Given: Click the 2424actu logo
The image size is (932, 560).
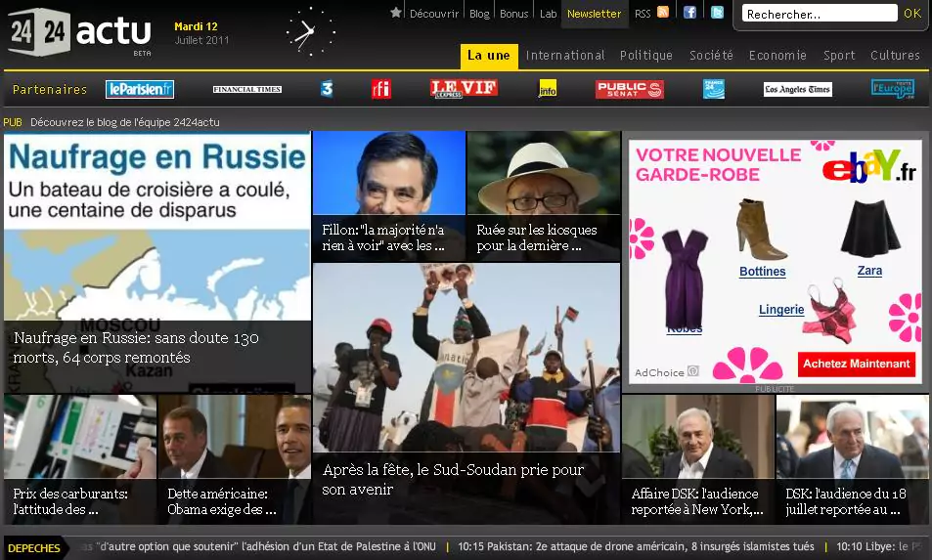Looking at the screenshot, I should point(80,32).
